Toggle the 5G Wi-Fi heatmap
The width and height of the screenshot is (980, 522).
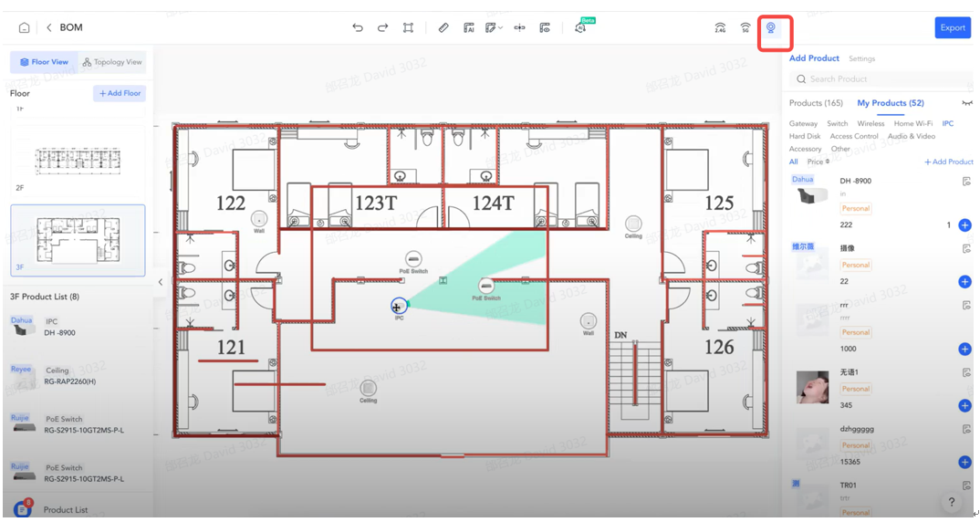[745, 27]
